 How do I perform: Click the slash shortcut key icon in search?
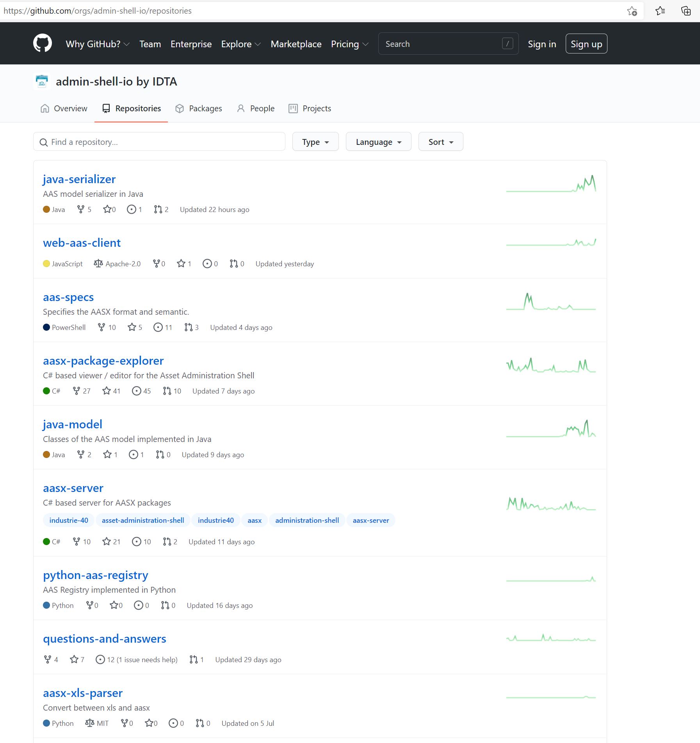(507, 44)
